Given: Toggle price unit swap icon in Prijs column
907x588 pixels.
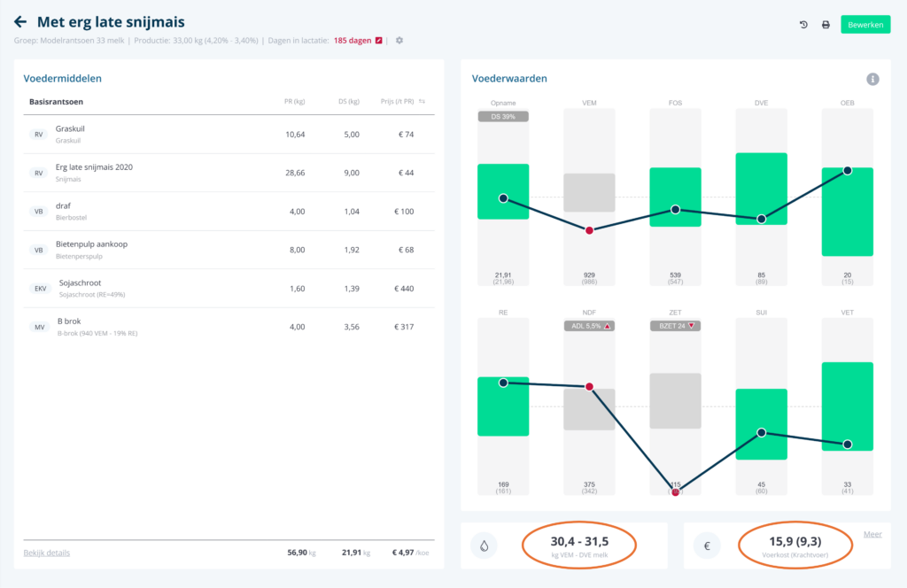Looking at the screenshot, I should pyautogui.click(x=422, y=102).
